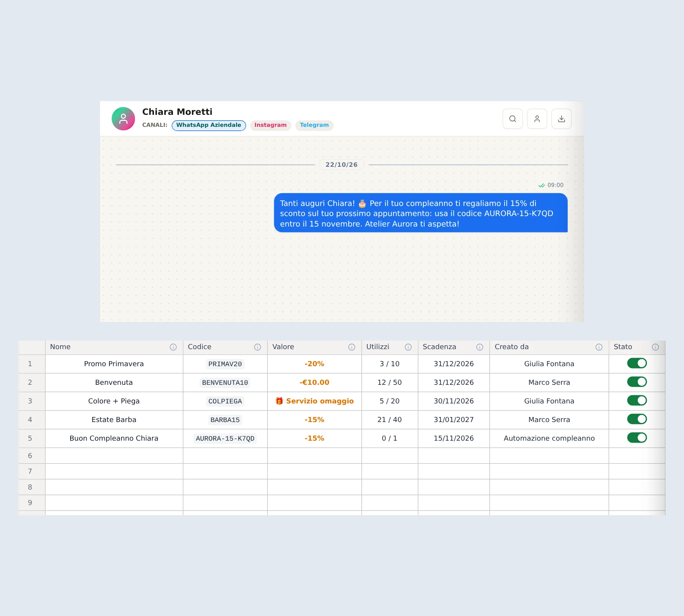The width and height of the screenshot is (684, 616).
Task: Click the PRIMAV20 code chip
Action: click(x=225, y=364)
